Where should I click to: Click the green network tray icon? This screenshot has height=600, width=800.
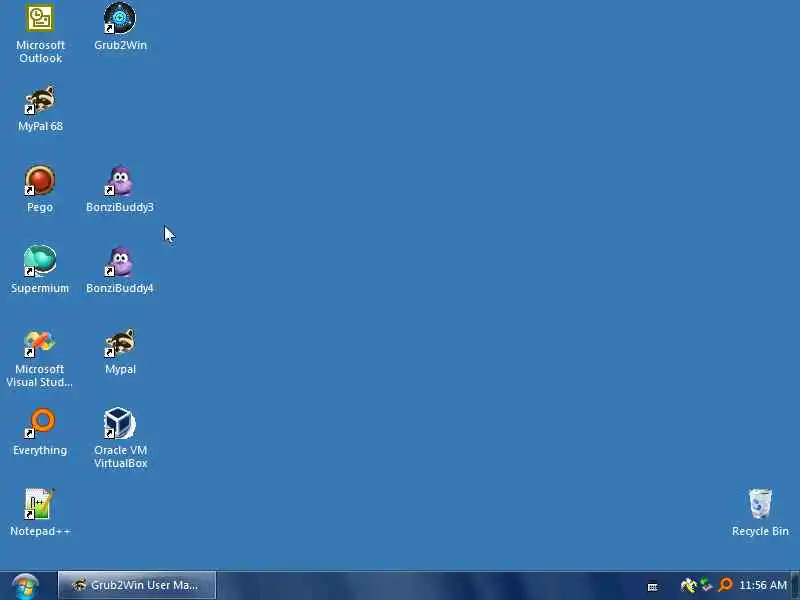[x=706, y=585]
